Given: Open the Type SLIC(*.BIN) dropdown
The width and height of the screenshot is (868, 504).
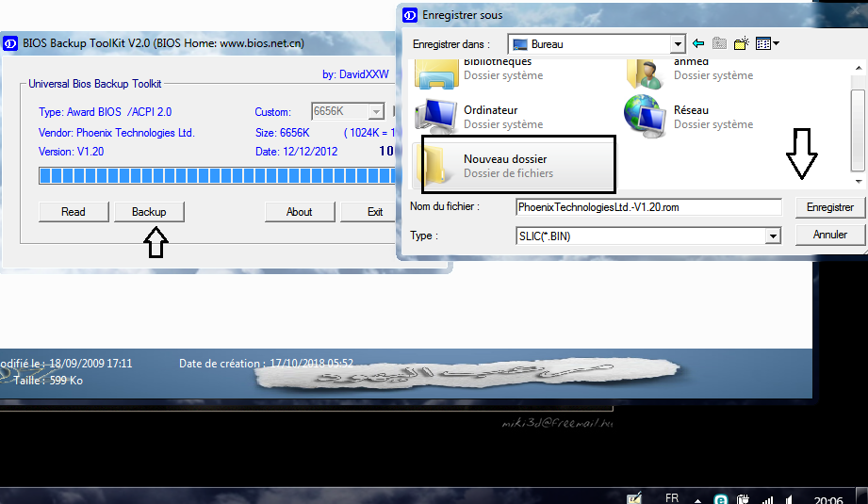Looking at the screenshot, I should (x=773, y=236).
